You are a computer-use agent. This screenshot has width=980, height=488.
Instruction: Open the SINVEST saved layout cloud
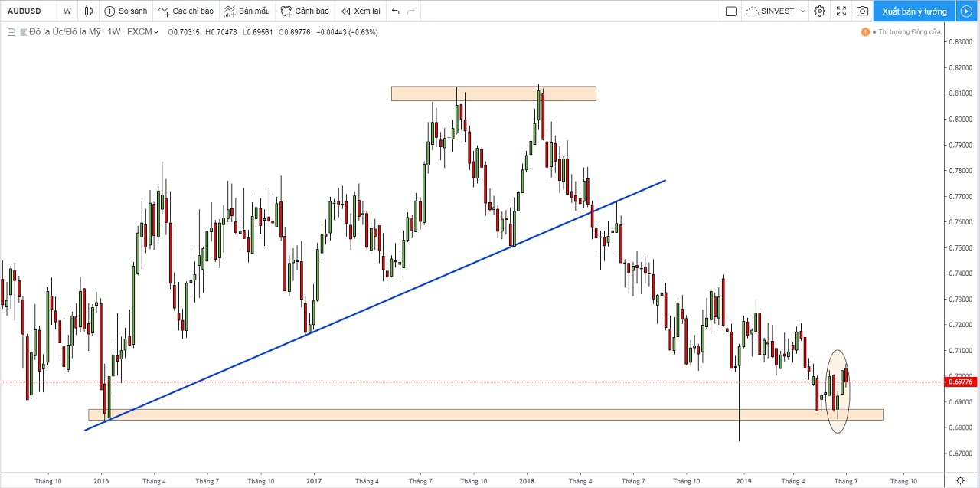[770, 11]
